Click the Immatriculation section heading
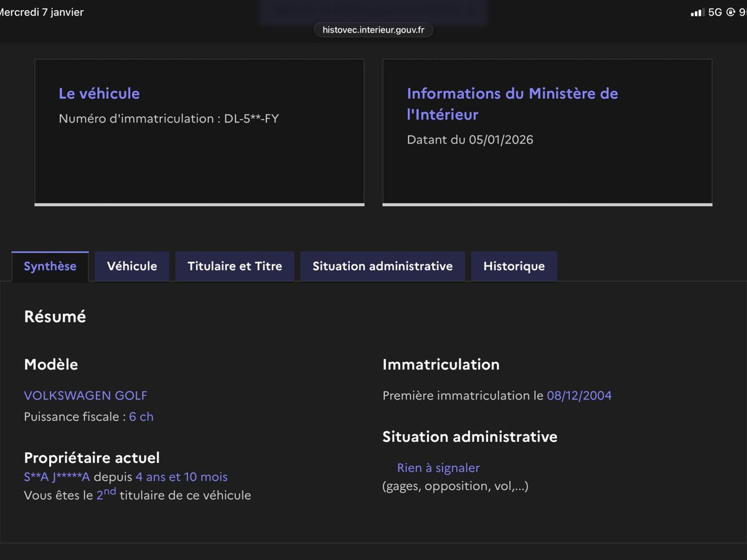 (x=441, y=365)
